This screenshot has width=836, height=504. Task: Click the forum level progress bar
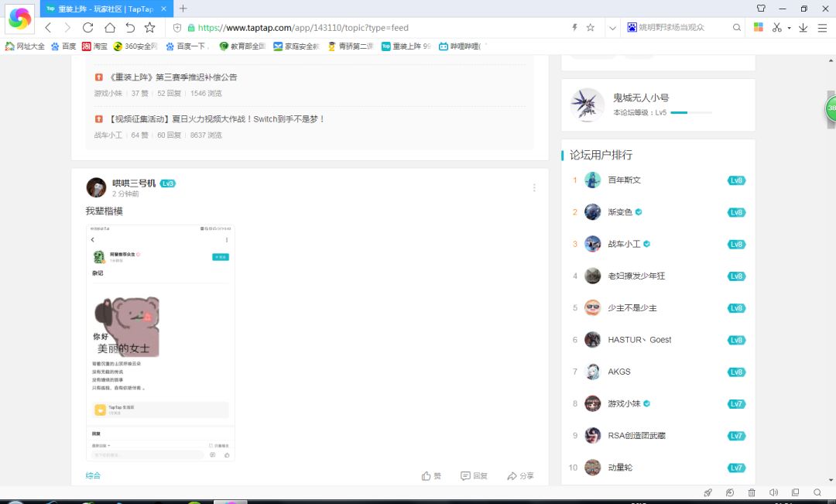pyautogui.click(x=691, y=112)
